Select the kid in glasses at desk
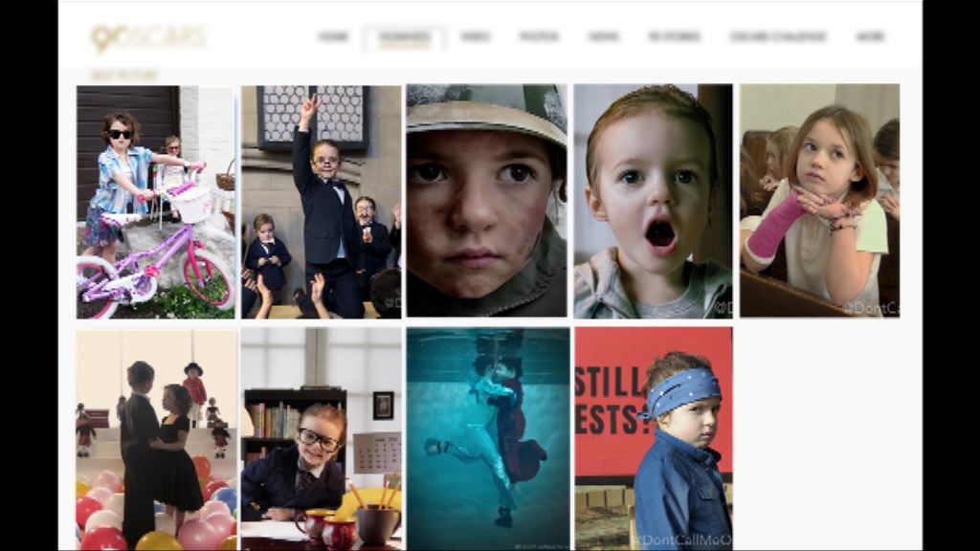Screen dimensions: 980x551 (322, 439)
